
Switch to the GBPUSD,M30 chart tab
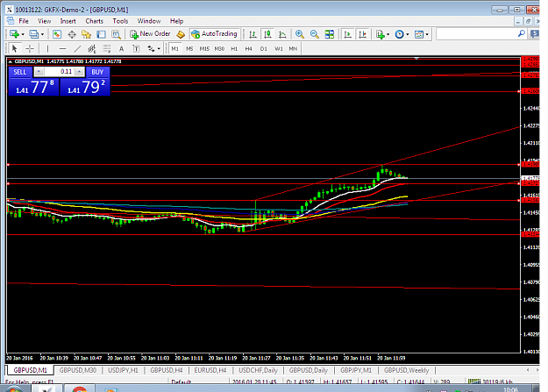click(x=77, y=370)
